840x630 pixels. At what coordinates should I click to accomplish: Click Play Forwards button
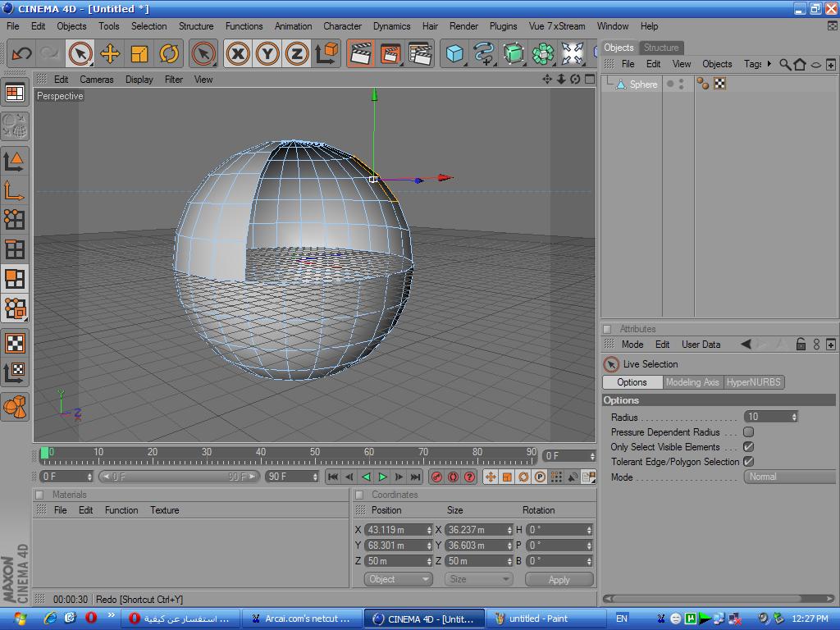pos(382,477)
